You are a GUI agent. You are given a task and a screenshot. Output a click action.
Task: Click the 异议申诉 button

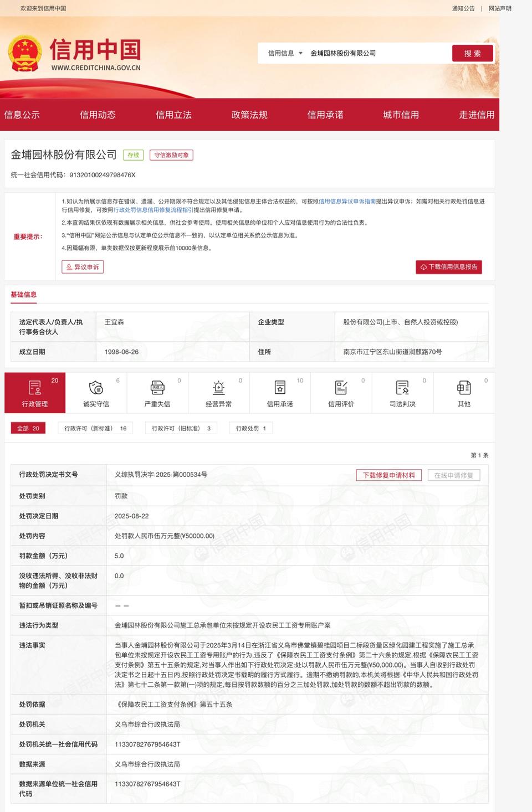(x=83, y=267)
